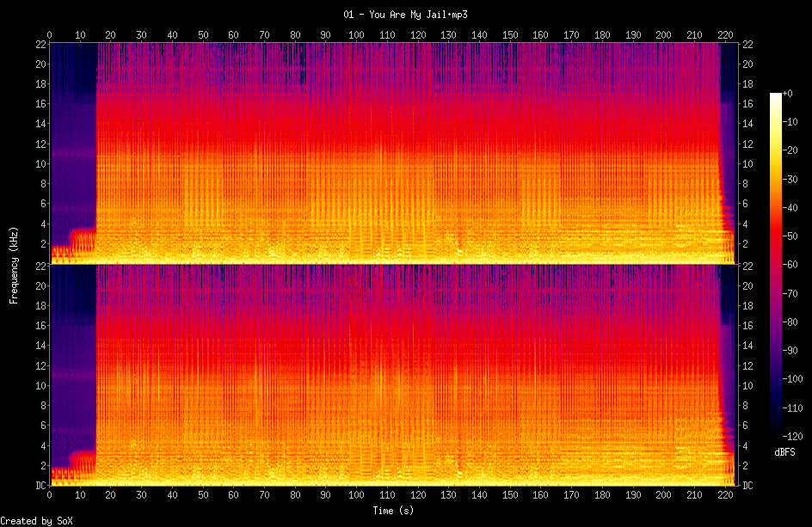
Task: Click the "Frequency (kHz)" axis label
Action: (14, 262)
